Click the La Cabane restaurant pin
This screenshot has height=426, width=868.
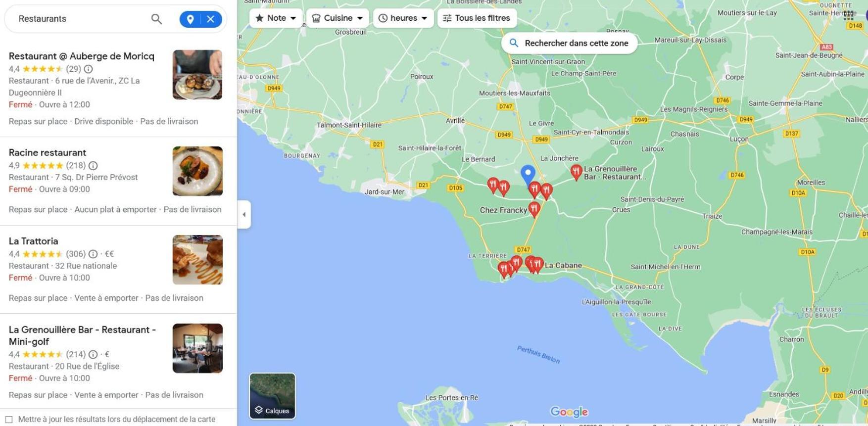pos(537,265)
